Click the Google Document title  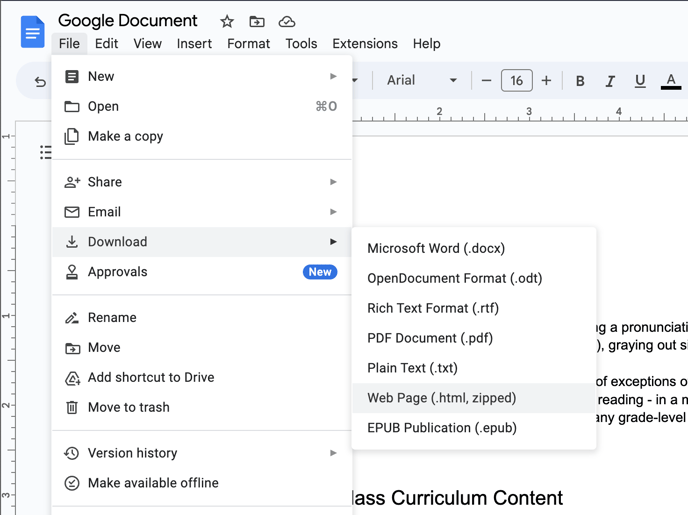tap(128, 21)
